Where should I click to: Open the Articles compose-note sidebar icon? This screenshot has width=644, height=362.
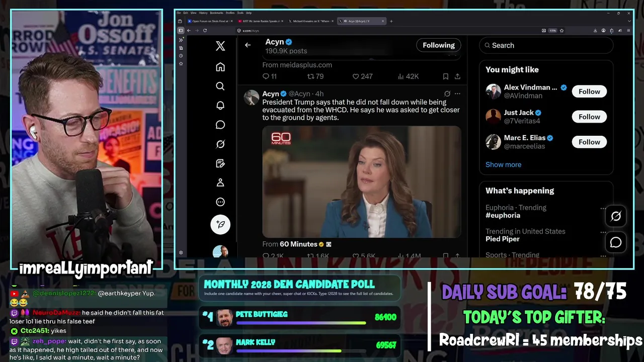coord(220,163)
